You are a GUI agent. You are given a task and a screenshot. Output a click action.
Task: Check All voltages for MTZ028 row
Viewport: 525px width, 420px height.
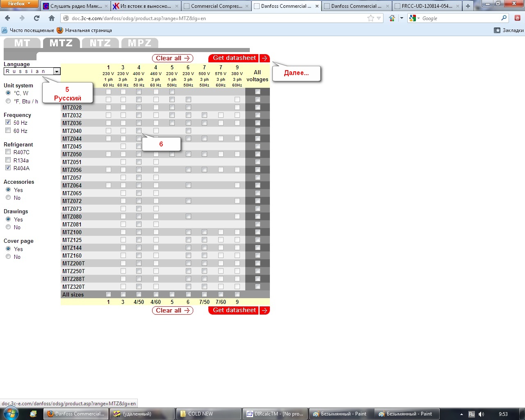point(258,107)
